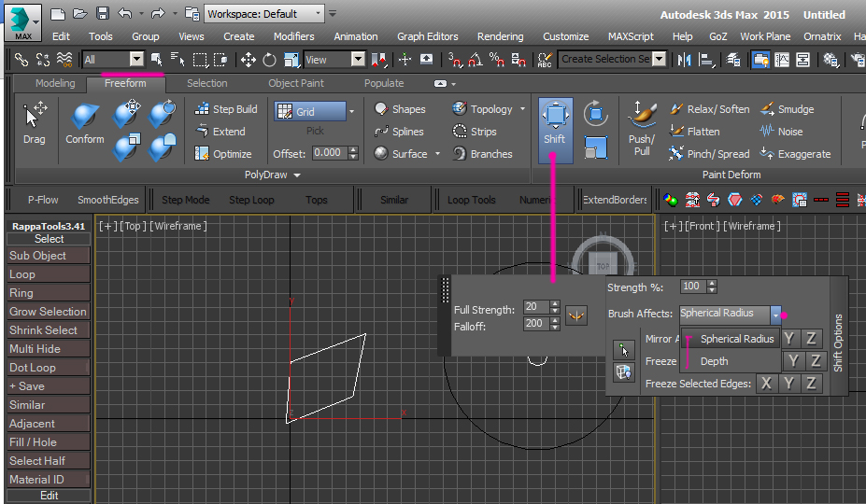
Task: Click the Offset value field
Action: point(331,153)
